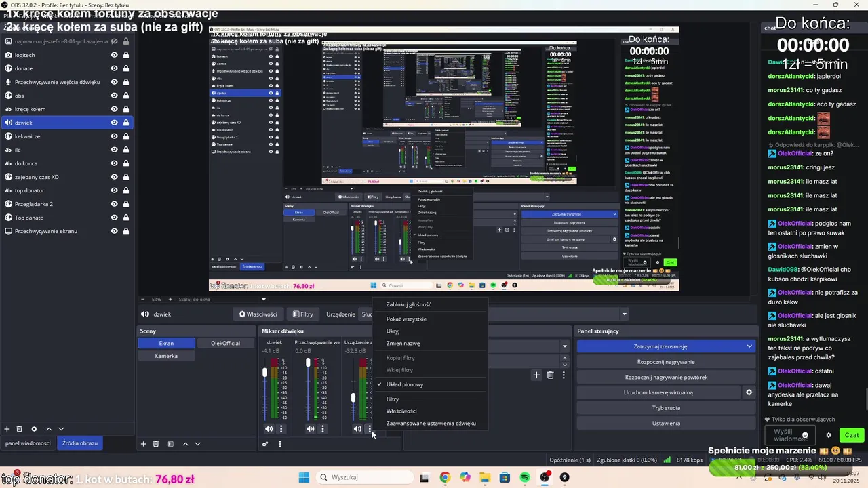This screenshot has width=868, height=488.
Task: Toggle the lock on the top donator source
Action: tap(126, 190)
